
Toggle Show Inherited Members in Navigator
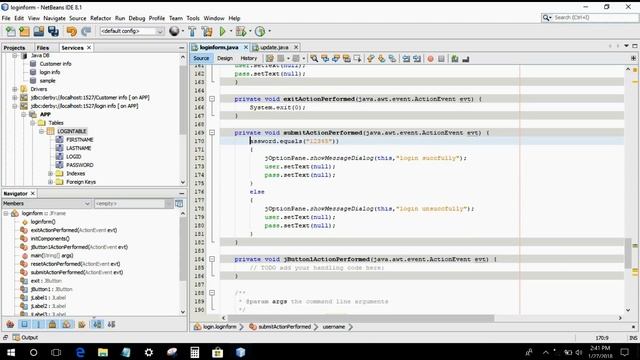[x=10, y=324]
